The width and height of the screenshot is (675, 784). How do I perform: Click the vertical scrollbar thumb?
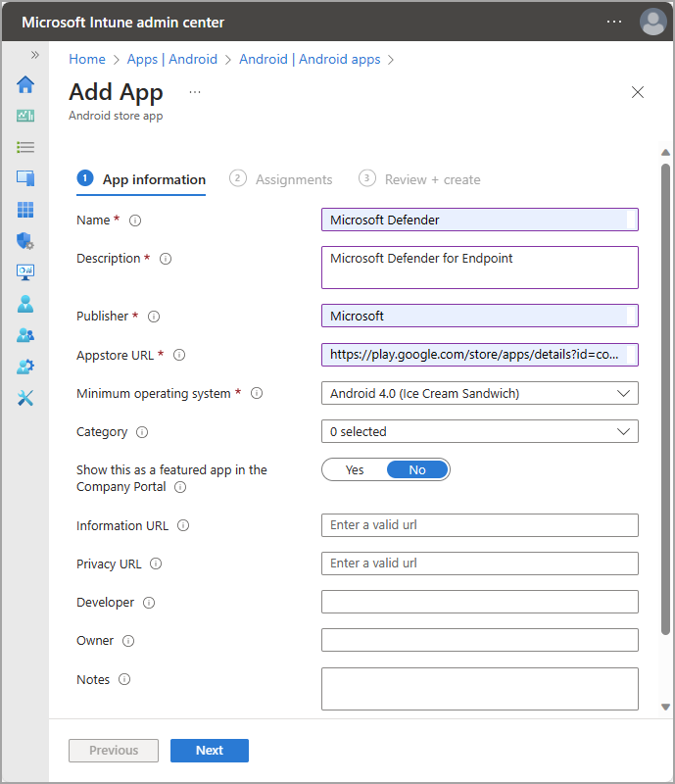click(x=665, y=399)
